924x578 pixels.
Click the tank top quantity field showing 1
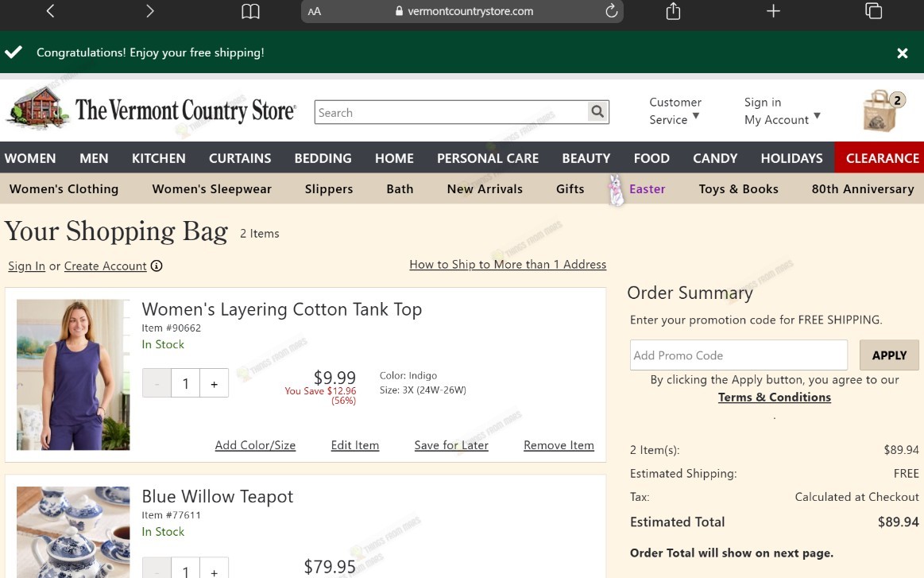click(185, 383)
